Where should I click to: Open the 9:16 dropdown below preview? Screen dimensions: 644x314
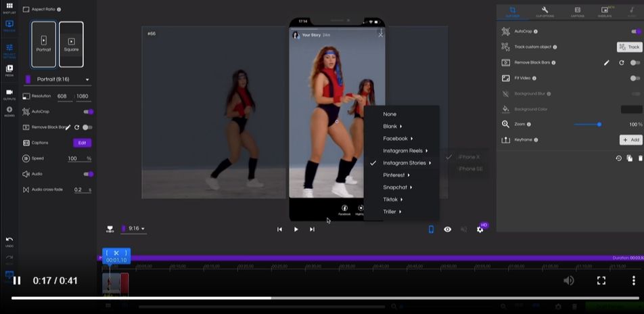tap(133, 229)
